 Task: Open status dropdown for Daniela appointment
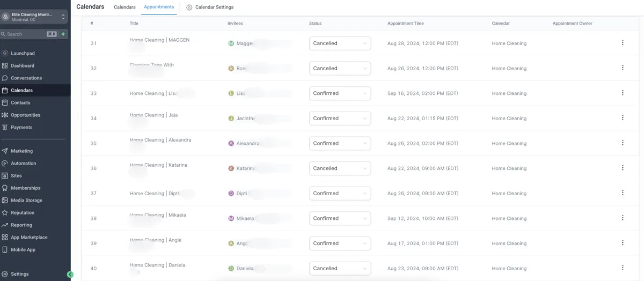click(x=340, y=268)
